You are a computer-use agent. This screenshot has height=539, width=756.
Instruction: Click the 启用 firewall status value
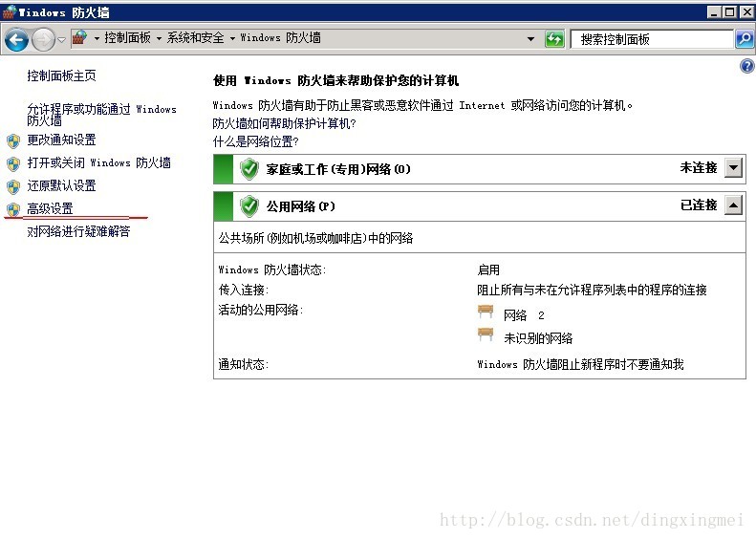tap(488, 269)
